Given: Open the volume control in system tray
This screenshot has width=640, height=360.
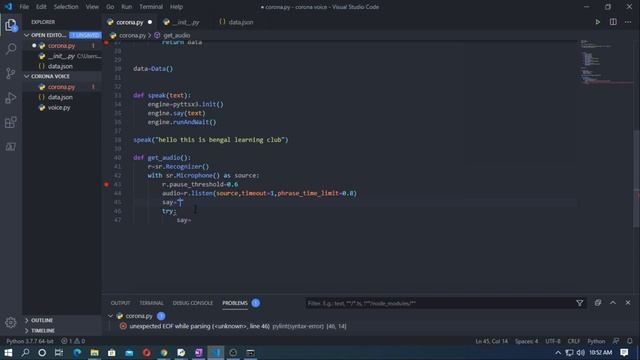Looking at the screenshot, I should pyautogui.click(x=580, y=353).
